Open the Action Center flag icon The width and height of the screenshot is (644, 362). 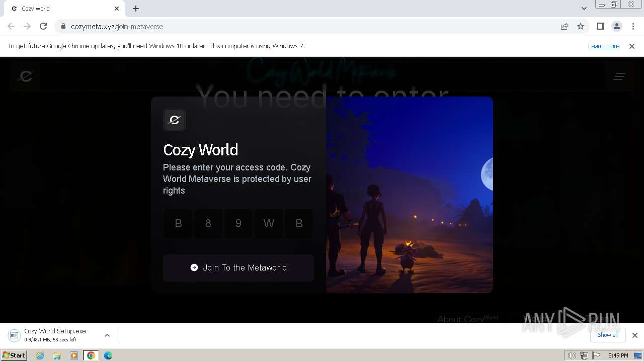pos(596,355)
